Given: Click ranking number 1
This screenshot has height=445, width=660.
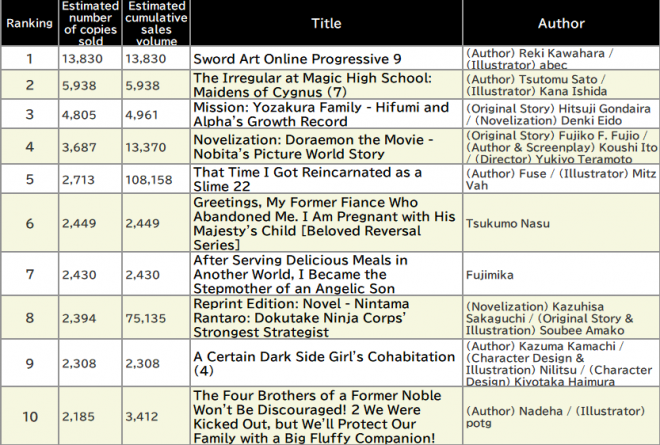Looking at the screenshot, I should (x=29, y=59).
